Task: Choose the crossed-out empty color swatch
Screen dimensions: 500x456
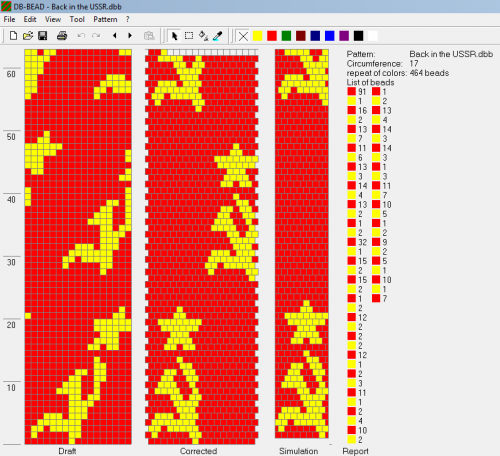Action: (243, 36)
